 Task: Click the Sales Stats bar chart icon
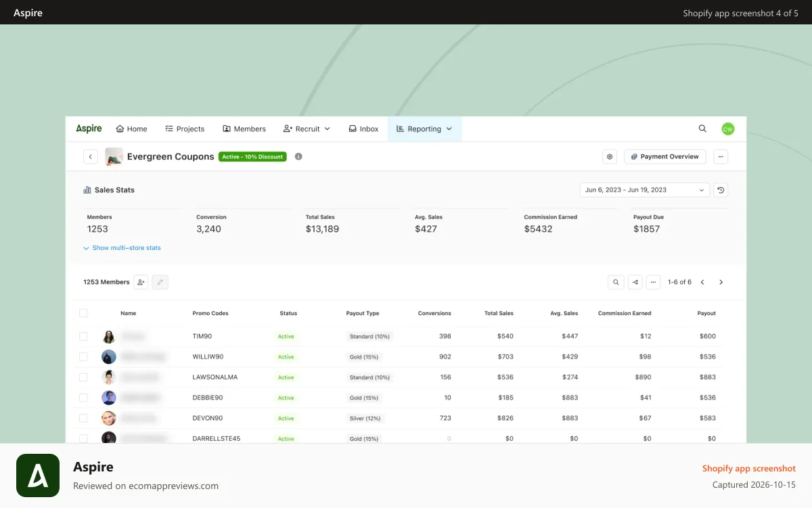87,190
